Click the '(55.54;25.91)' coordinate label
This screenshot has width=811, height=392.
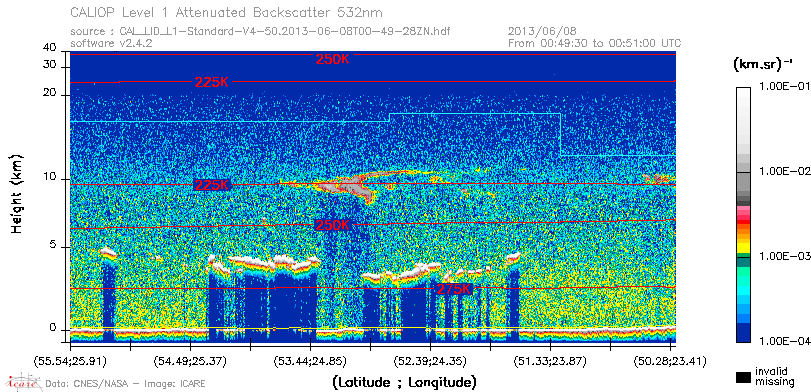(70, 360)
